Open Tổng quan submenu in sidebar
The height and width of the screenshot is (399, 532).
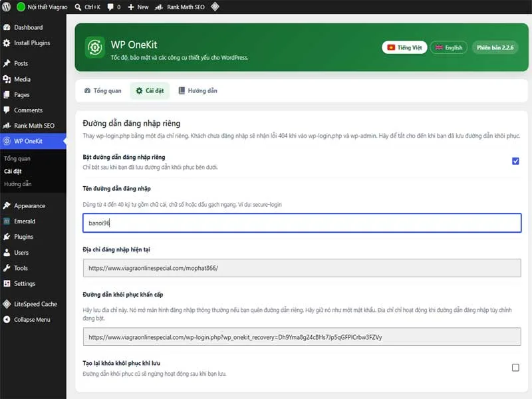coord(17,158)
